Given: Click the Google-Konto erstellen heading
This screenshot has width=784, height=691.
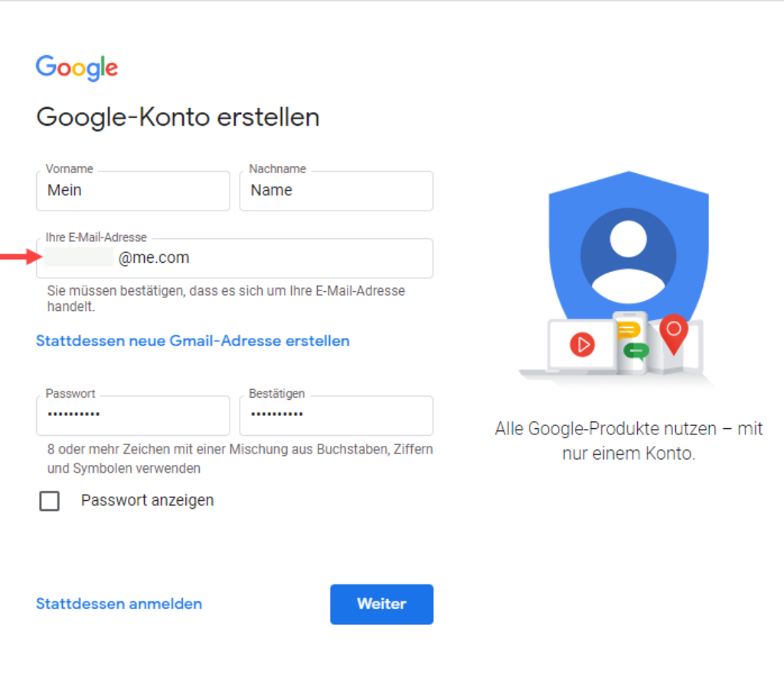Looking at the screenshot, I should (178, 117).
